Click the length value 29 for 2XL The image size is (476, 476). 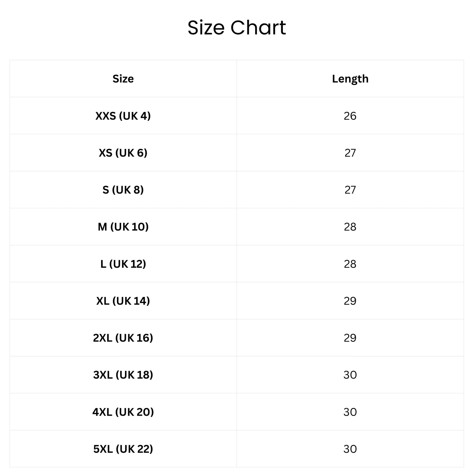[350, 338]
